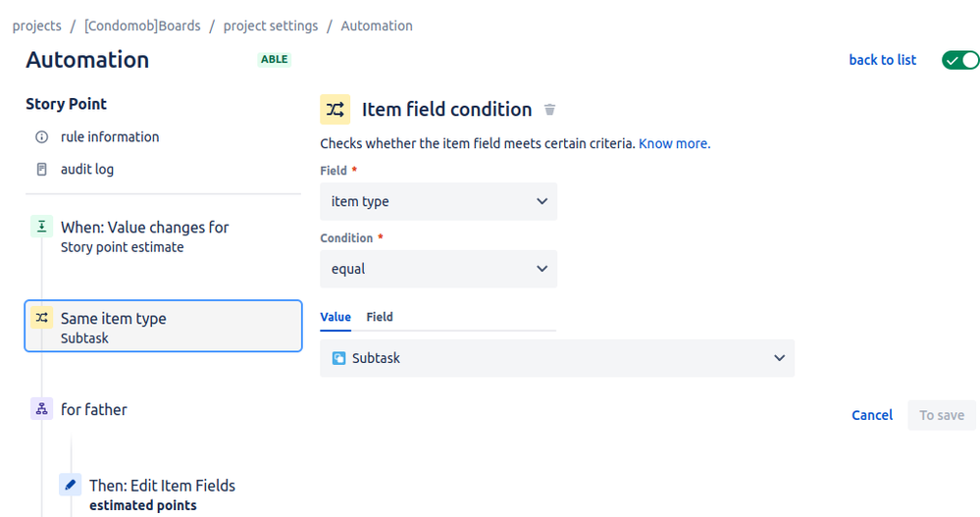Screen dimensions: 980x517
Task: Click the green trigger icon for Value changes
Action: point(42,227)
